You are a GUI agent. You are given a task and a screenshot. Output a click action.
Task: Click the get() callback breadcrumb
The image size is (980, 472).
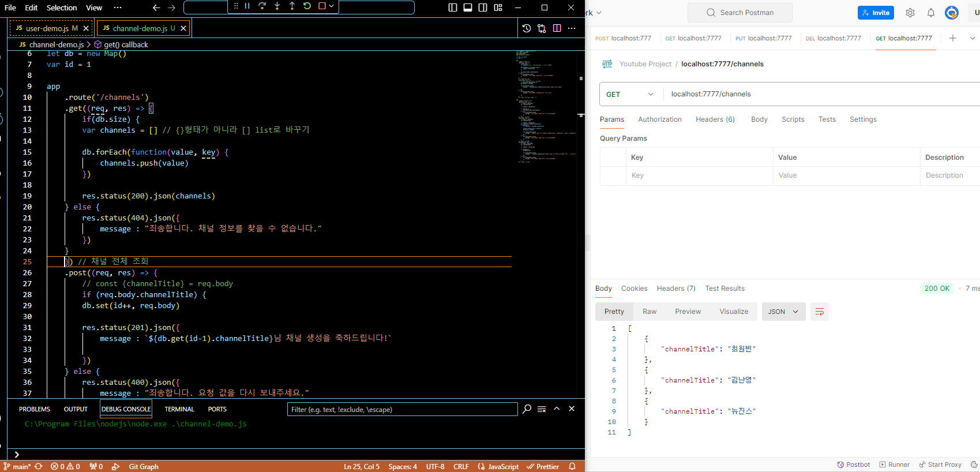[x=121, y=44]
